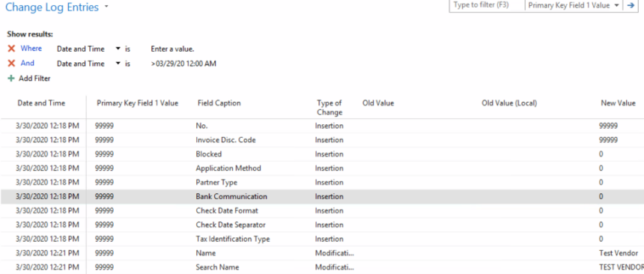This screenshot has height=274, width=644.
Task: Click the Modification cell in the Search Name row
Action: click(x=334, y=267)
